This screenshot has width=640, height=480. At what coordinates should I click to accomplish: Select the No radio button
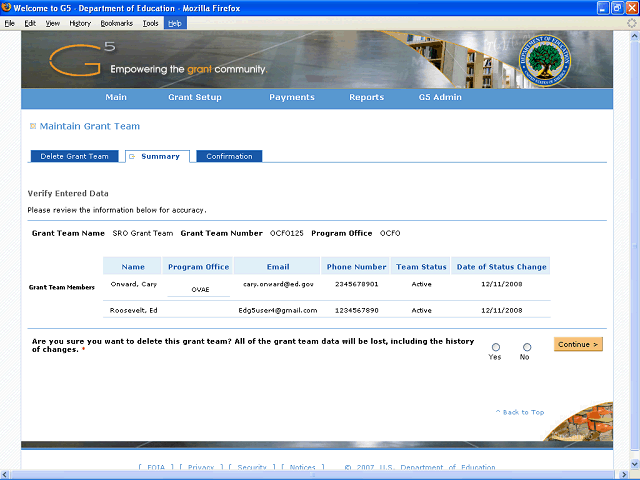point(526,347)
